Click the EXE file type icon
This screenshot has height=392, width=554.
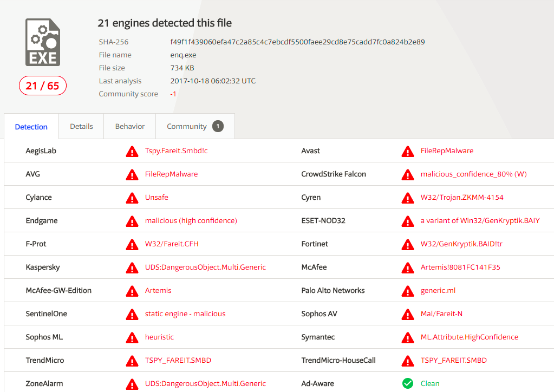click(42, 41)
